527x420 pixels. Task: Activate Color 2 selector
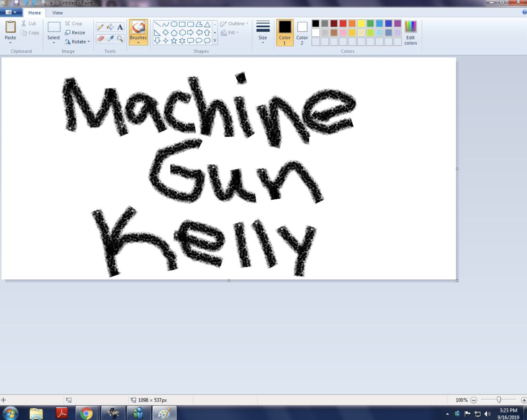[x=302, y=33]
